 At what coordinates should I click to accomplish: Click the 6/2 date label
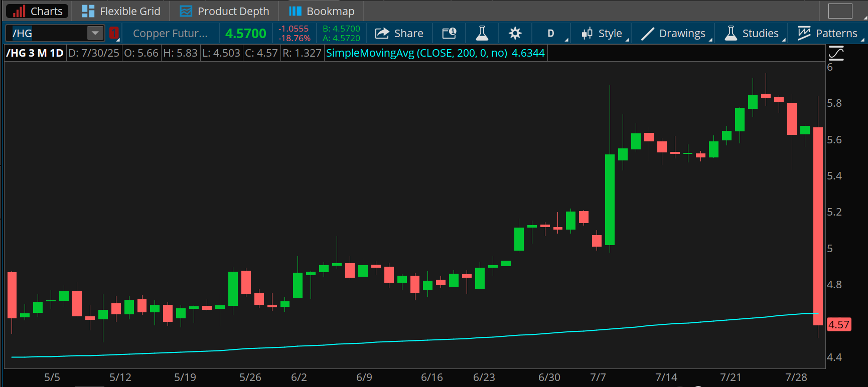[299, 377]
